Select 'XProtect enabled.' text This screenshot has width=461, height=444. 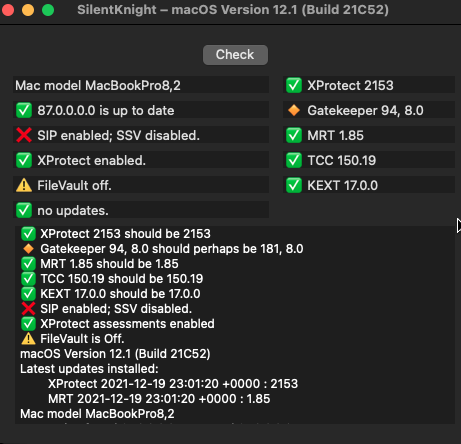tap(91, 160)
